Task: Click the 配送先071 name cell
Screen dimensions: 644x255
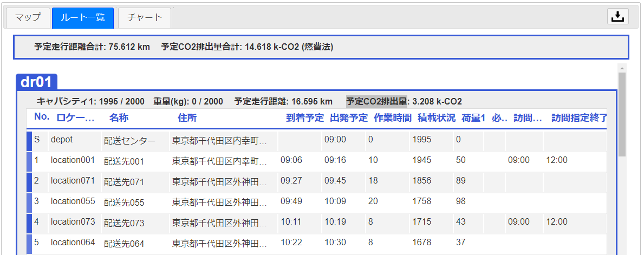Action: coord(124,181)
